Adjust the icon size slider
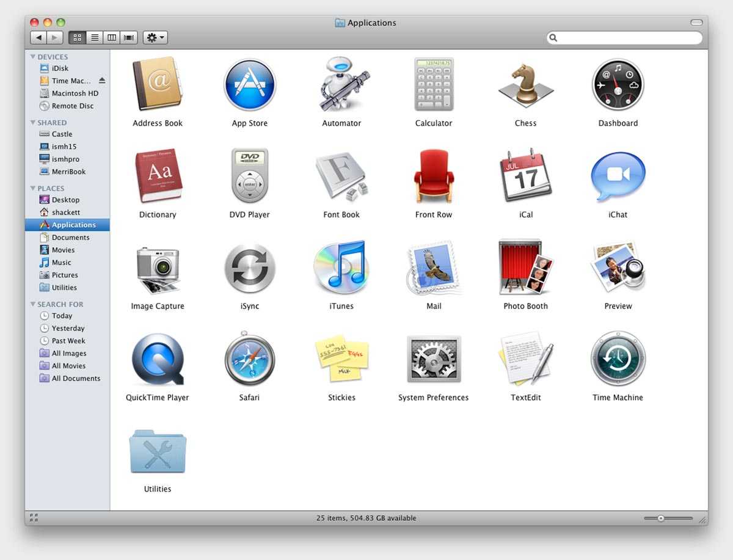Viewport: 733px width, 560px height. pyautogui.click(x=661, y=518)
